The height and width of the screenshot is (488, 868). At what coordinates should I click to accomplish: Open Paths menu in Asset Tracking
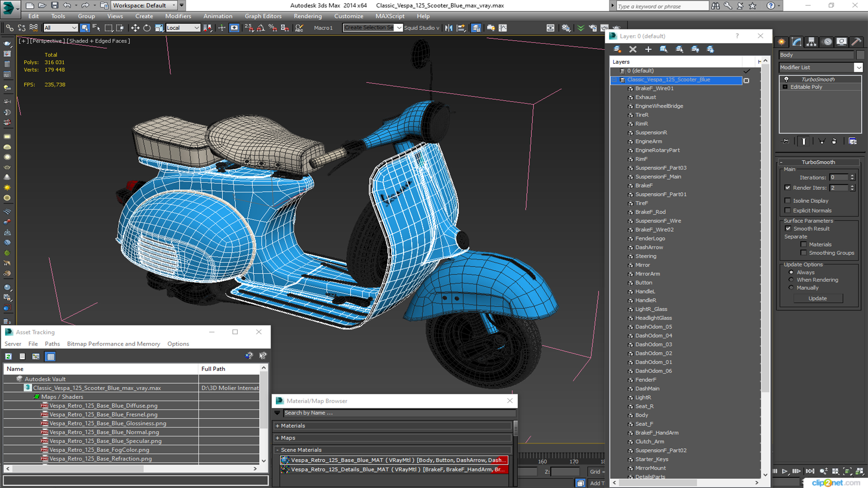52,344
